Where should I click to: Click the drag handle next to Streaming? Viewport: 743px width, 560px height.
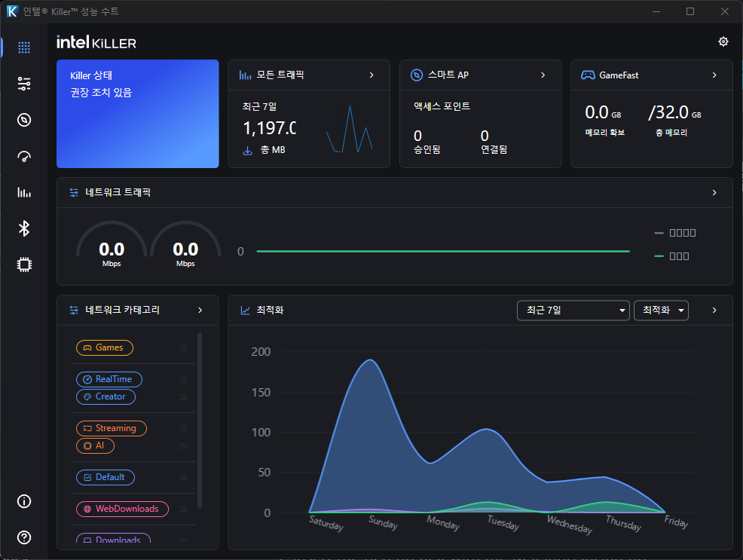click(x=183, y=428)
